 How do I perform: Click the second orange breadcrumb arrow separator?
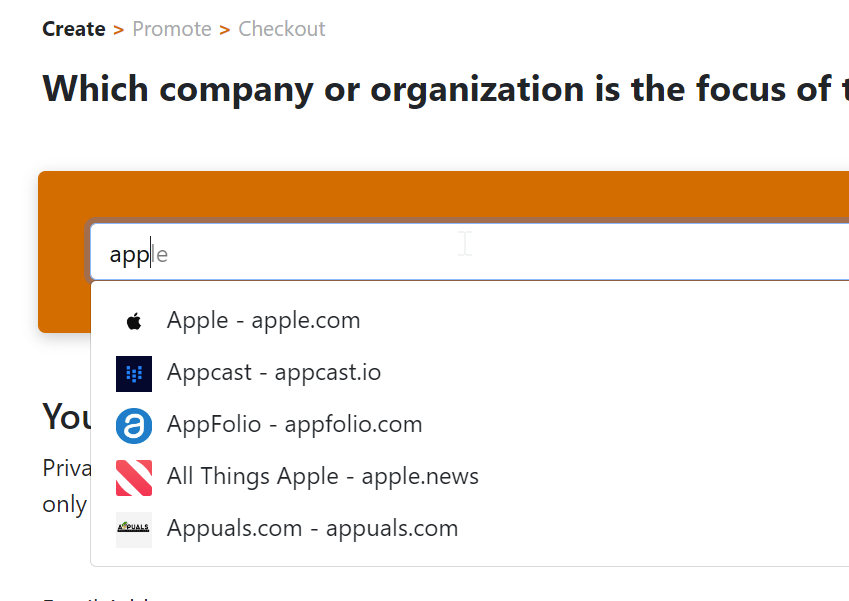click(225, 30)
